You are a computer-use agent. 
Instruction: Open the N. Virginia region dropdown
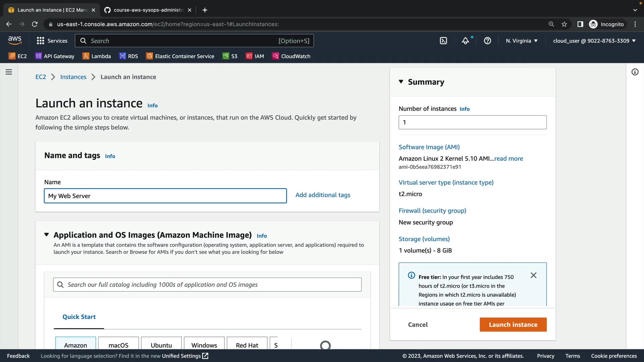point(522,41)
